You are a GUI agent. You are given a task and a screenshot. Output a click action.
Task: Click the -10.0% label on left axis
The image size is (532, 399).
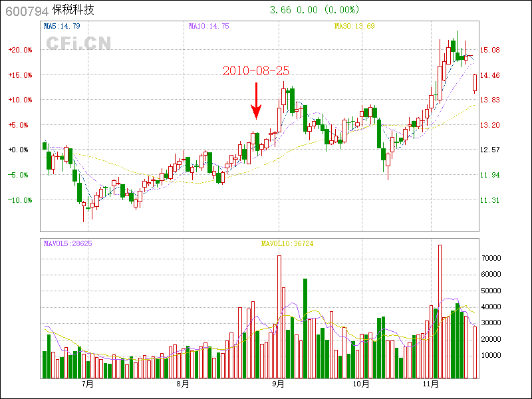[20, 200]
